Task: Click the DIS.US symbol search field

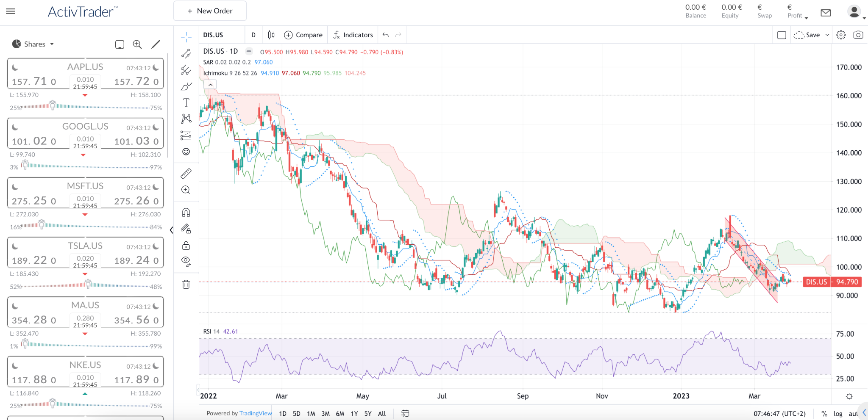Action: (x=222, y=35)
